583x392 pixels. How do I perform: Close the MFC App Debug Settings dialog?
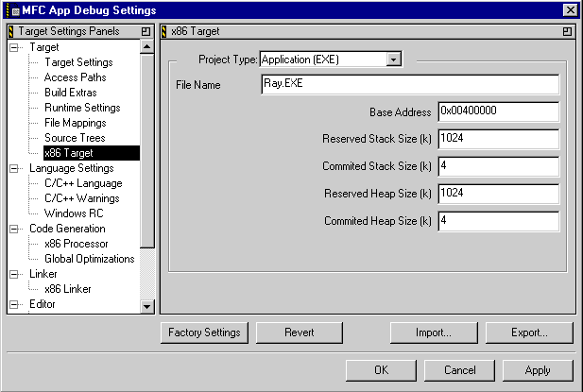570,10
